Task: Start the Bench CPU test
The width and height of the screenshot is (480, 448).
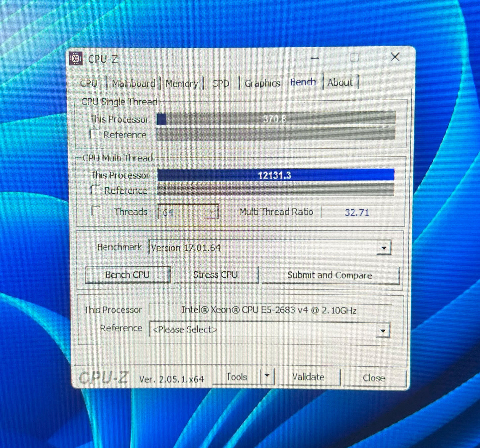Action: tap(128, 275)
